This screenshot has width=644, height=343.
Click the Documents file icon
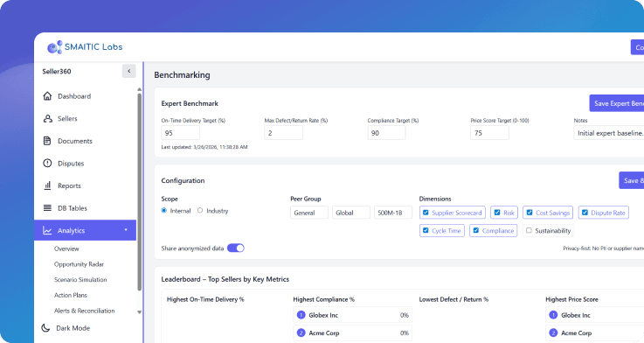[x=48, y=141]
